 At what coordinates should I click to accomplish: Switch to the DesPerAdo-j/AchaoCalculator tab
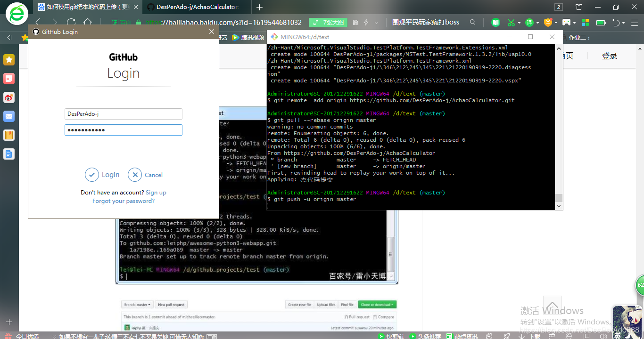point(197,7)
